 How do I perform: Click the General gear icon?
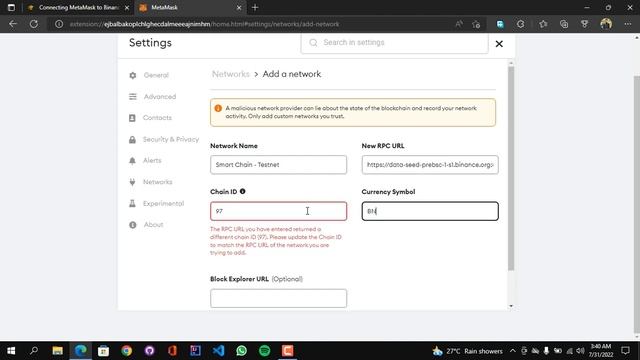(x=133, y=75)
